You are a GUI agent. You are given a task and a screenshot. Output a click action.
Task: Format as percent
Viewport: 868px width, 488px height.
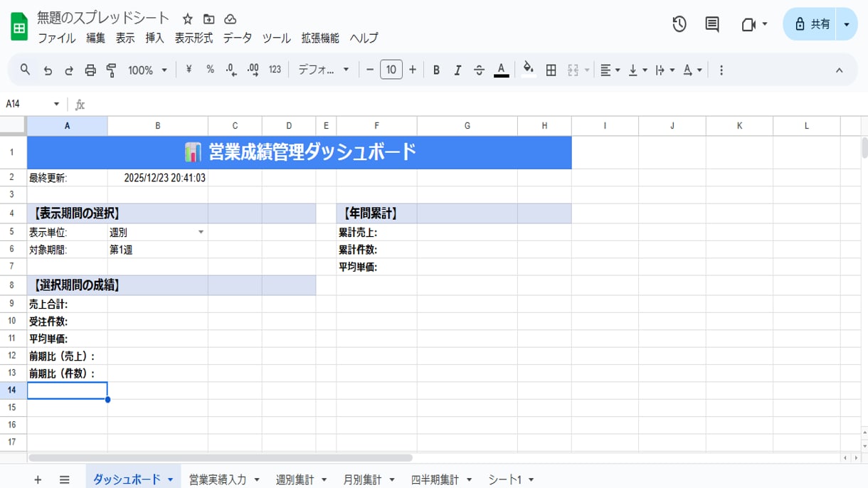pyautogui.click(x=210, y=70)
